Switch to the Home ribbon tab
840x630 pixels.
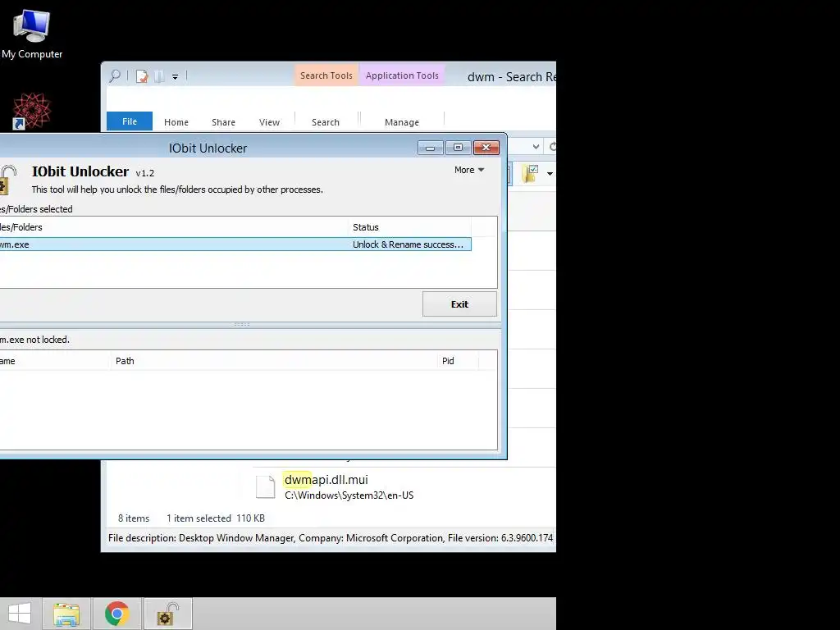[176, 122]
